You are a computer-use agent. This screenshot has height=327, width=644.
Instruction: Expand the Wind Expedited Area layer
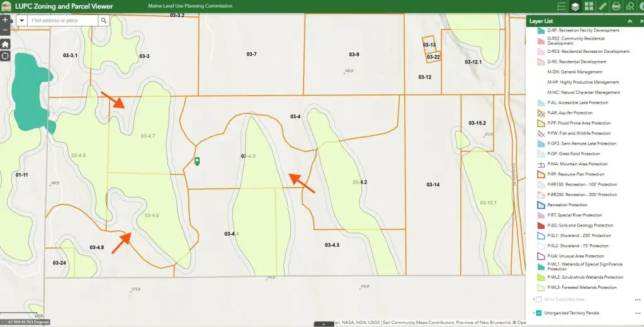533,299
